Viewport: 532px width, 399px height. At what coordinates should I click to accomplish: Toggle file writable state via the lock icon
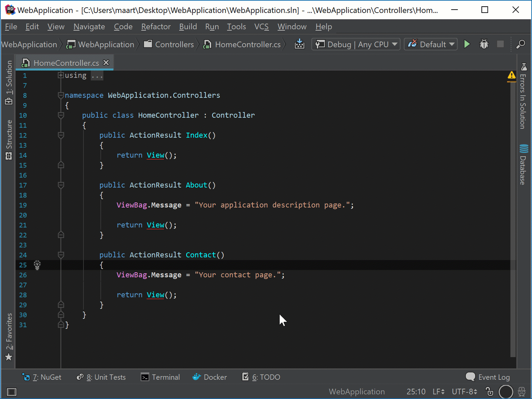click(490, 391)
